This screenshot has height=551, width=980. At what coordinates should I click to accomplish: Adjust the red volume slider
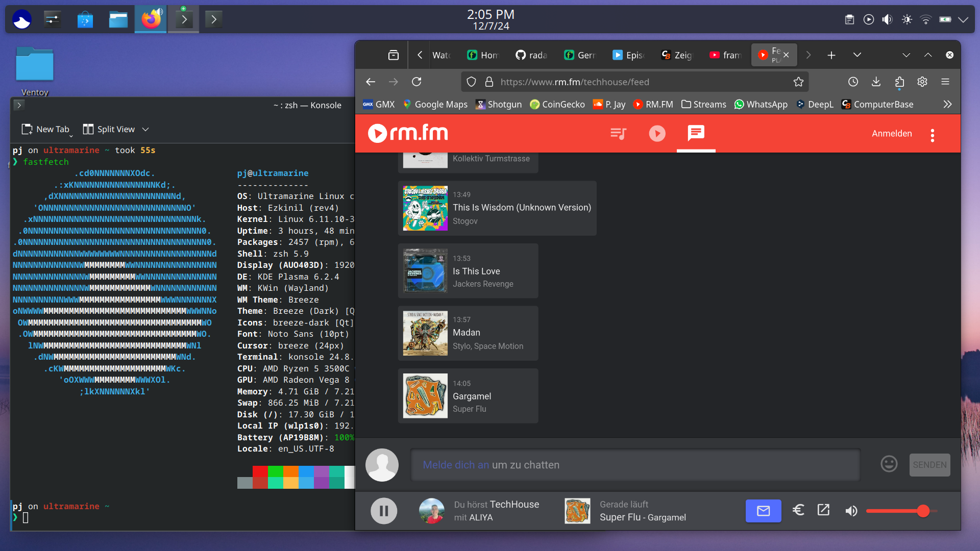coord(923,511)
